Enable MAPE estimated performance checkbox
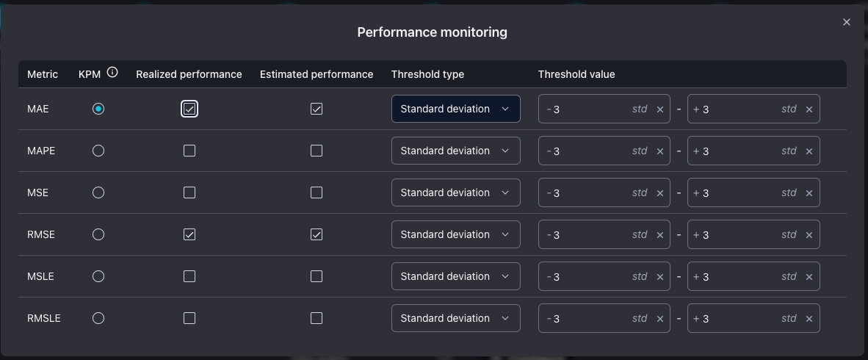The image size is (868, 360). [317, 151]
